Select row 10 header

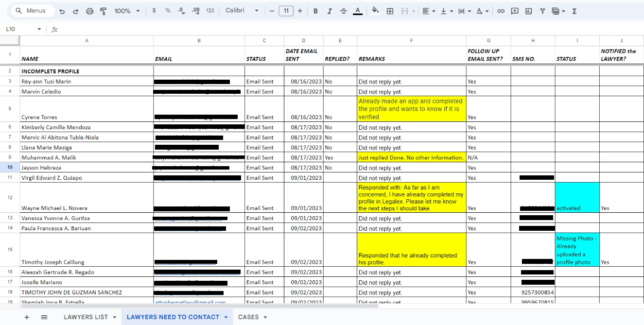[x=10, y=168]
